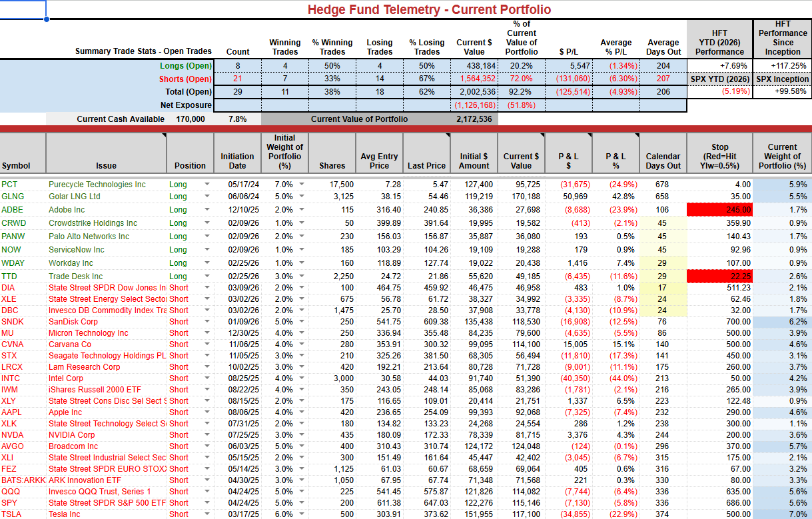Click the blue selection handle on the top-left cell
Viewport: 812px width, 519px height.
(x=47, y=19)
